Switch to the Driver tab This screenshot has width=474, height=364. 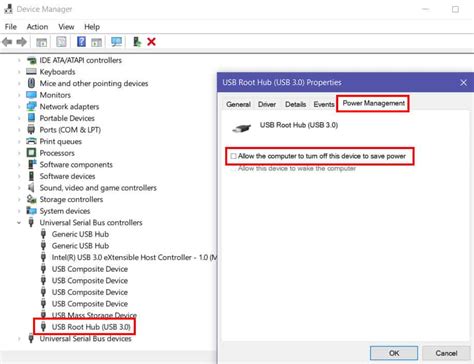point(267,104)
